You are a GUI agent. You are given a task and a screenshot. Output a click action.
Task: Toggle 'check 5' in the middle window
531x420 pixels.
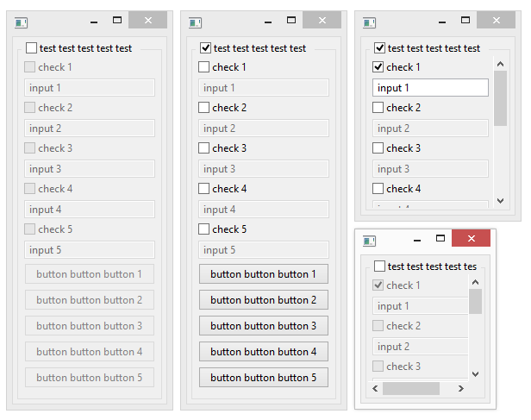[x=204, y=229]
